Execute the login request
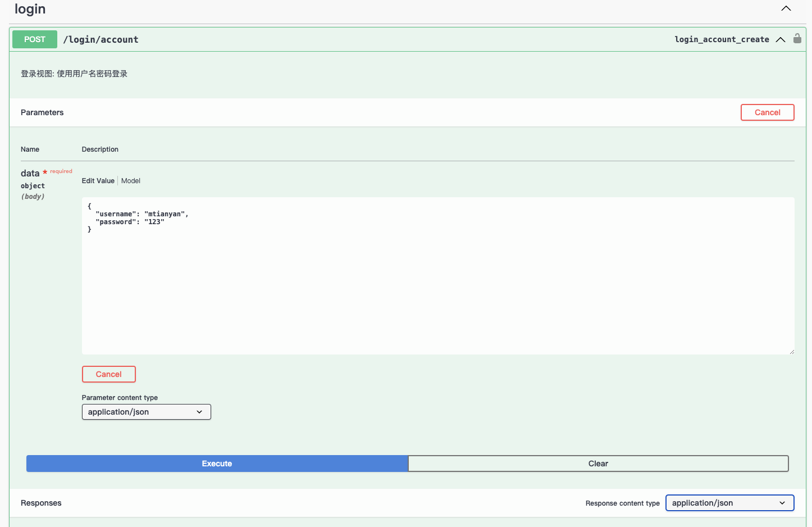This screenshot has height=527, width=812. [217, 464]
